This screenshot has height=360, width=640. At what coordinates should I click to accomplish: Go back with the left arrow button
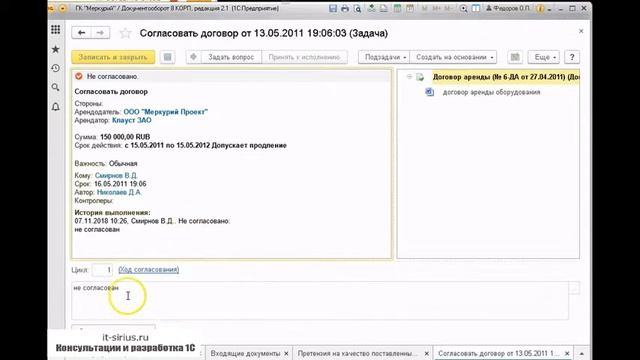[81, 33]
